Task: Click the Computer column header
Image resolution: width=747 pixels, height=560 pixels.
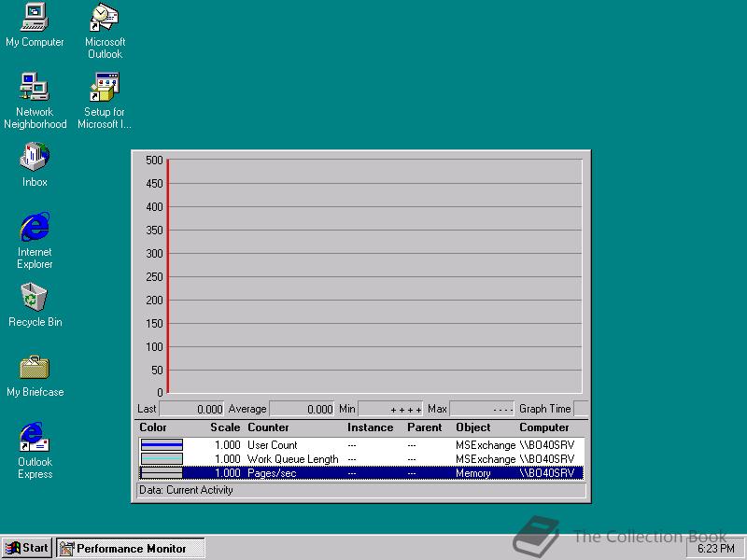Action: (544, 427)
